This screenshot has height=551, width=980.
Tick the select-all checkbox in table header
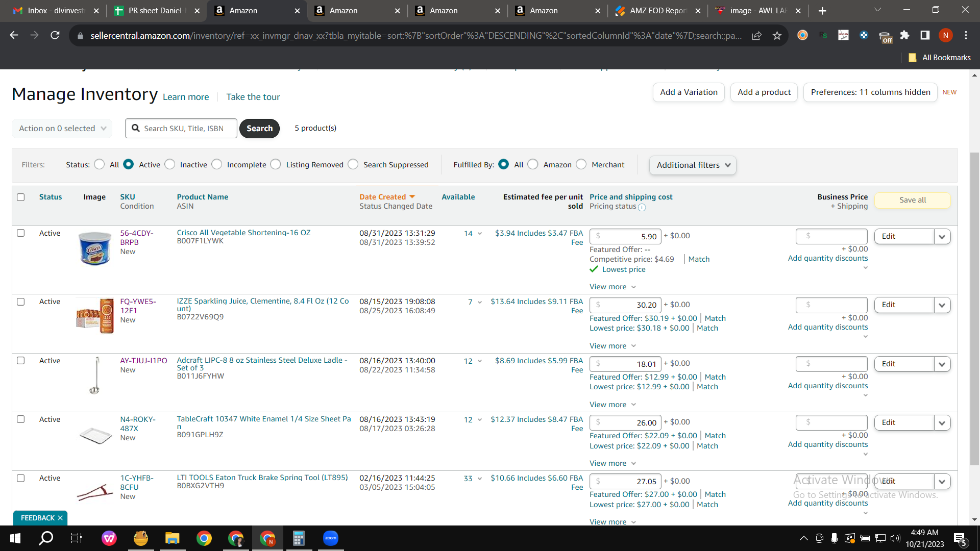(20, 197)
